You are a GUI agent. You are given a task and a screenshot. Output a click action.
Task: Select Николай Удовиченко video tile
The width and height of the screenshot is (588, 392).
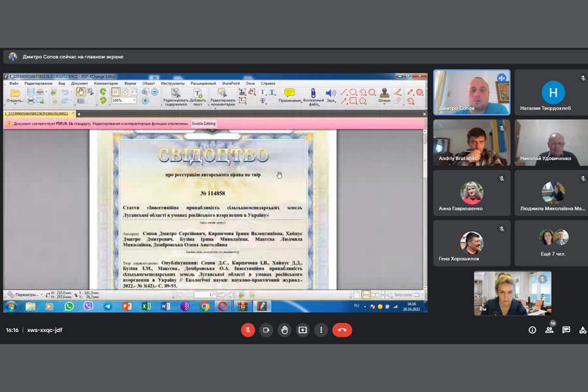click(551, 142)
